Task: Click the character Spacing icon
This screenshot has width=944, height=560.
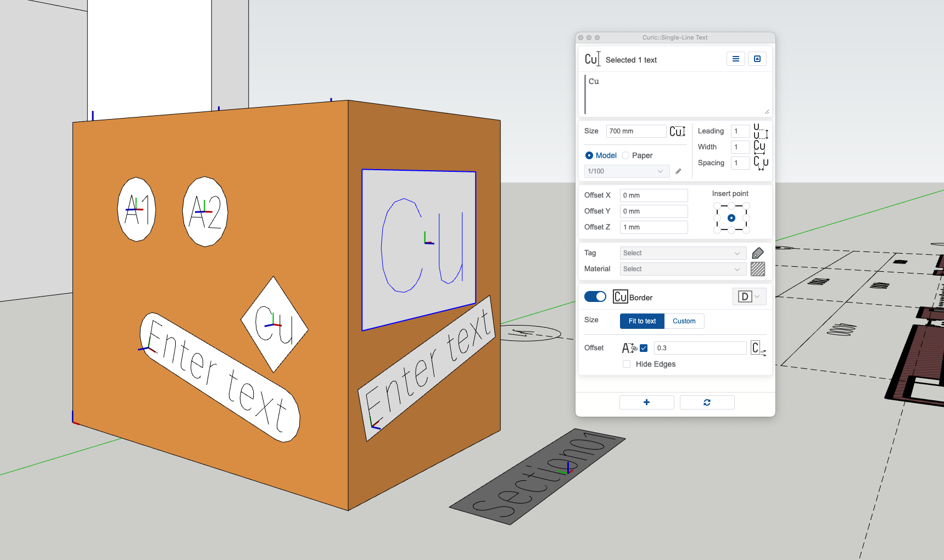Action: (760, 163)
